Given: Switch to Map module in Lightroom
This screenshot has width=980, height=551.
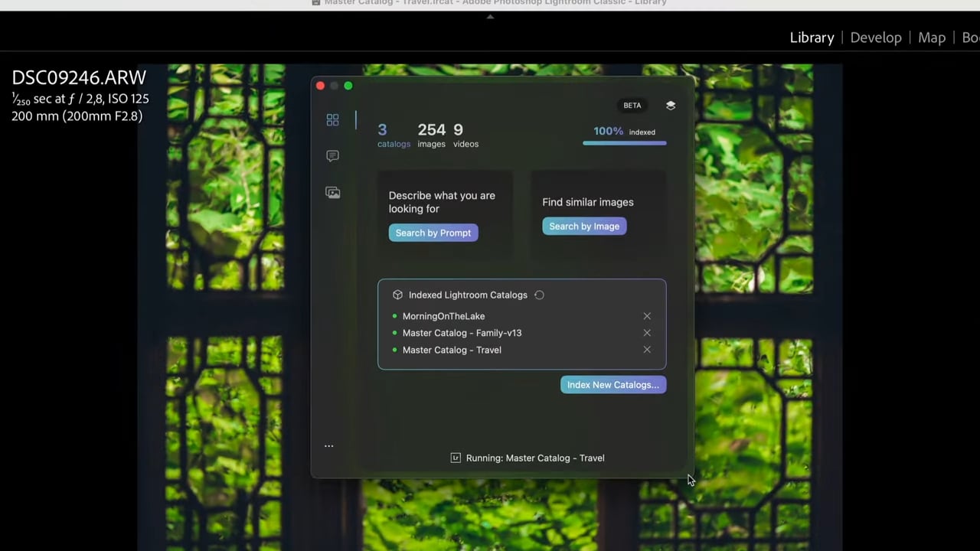Looking at the screenshot, I should click(x=932, y=37).
